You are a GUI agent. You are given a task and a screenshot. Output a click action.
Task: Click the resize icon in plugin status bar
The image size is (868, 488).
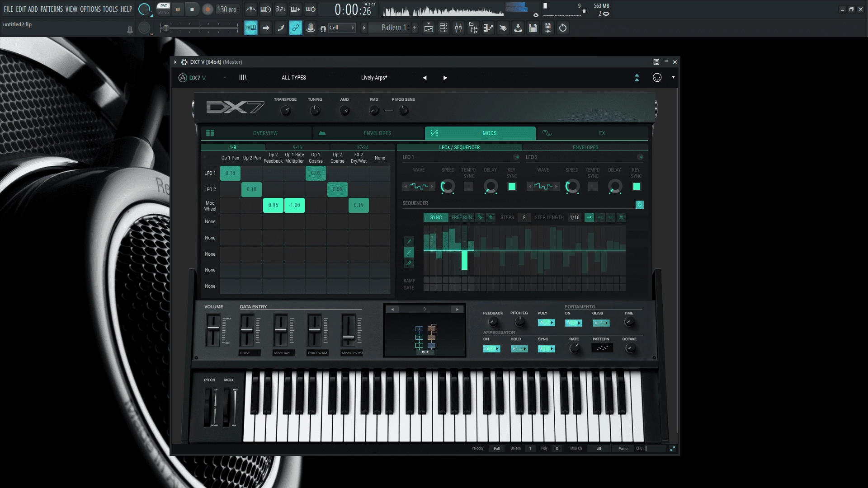click(672, 449)
